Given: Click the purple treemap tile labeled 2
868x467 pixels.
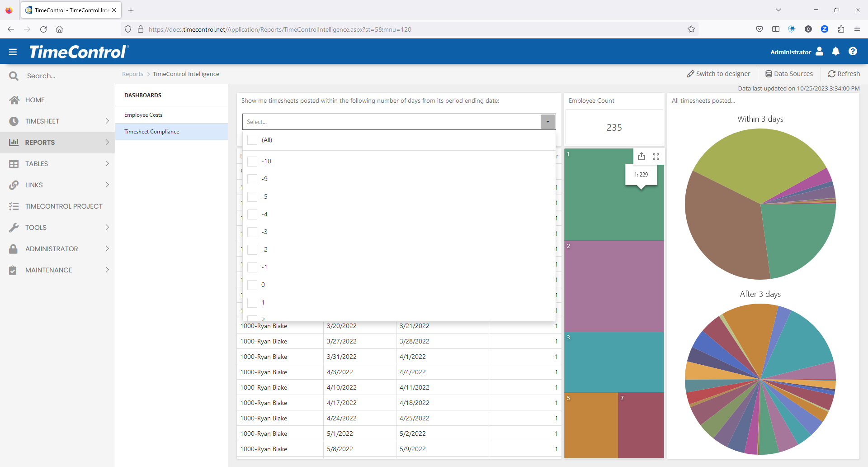Looking at the screenshot, I should click(x=614, y=286).
